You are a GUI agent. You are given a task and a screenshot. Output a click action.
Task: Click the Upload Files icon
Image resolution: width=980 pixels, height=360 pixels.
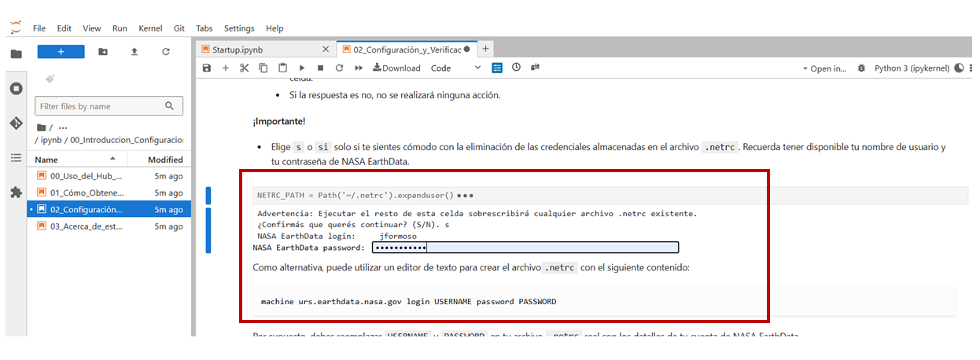[134, 52]
